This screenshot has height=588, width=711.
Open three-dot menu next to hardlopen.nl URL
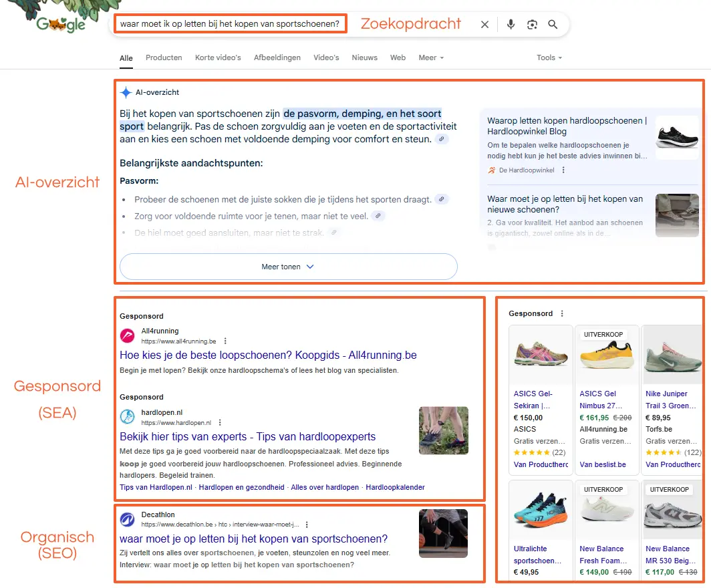click(219, 422)
